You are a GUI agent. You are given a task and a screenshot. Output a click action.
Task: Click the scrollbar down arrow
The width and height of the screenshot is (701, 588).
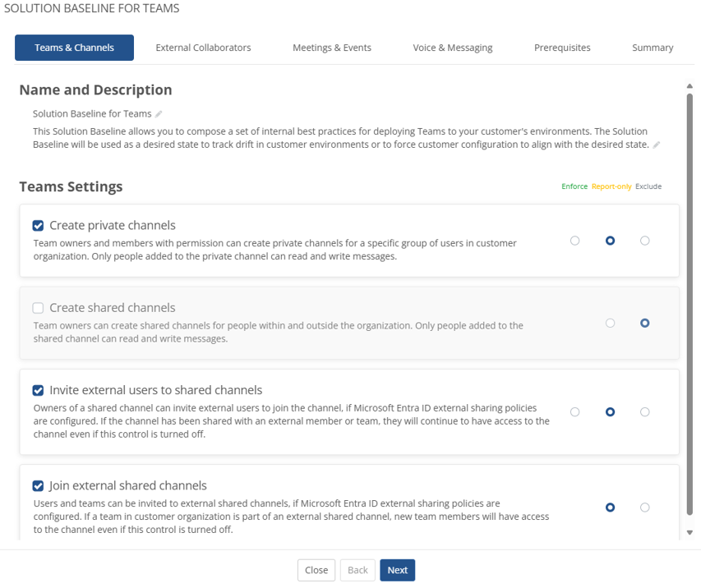point(689,532)
